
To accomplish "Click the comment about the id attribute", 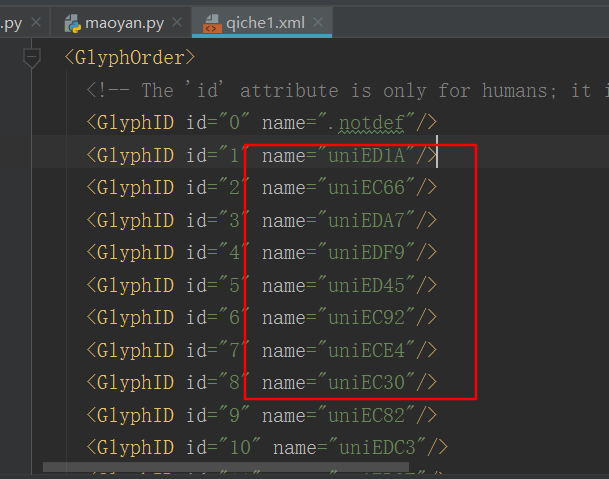I will pos(347,91).
